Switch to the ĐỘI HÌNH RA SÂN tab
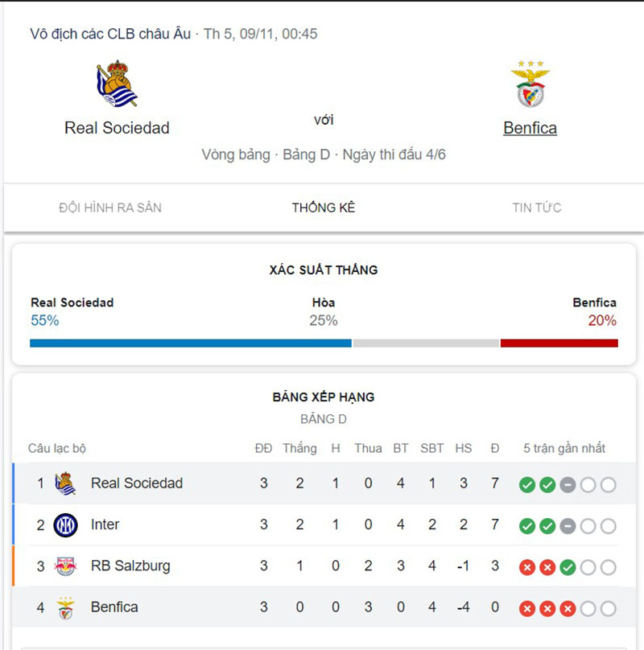The height and width of the screenshot is (650, 644). (x=110, y=208)
